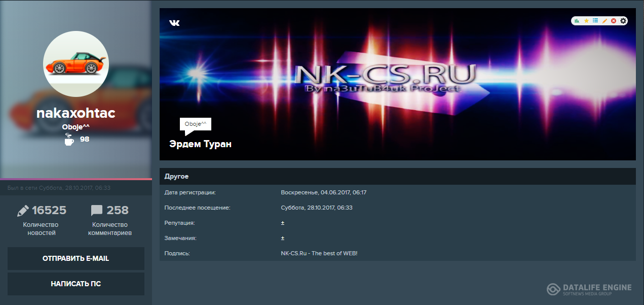Click the Замечания label
This screenshot has width=644, height=305.
181,238
